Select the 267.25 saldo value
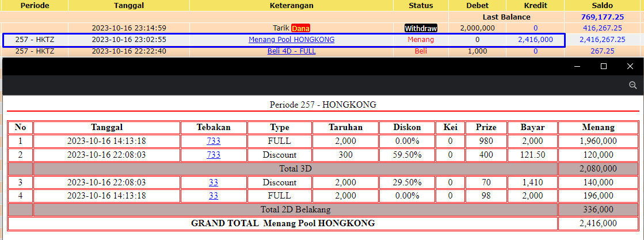Image resolution: width=644 pixels, height=240 pixels. click(603, 51)
